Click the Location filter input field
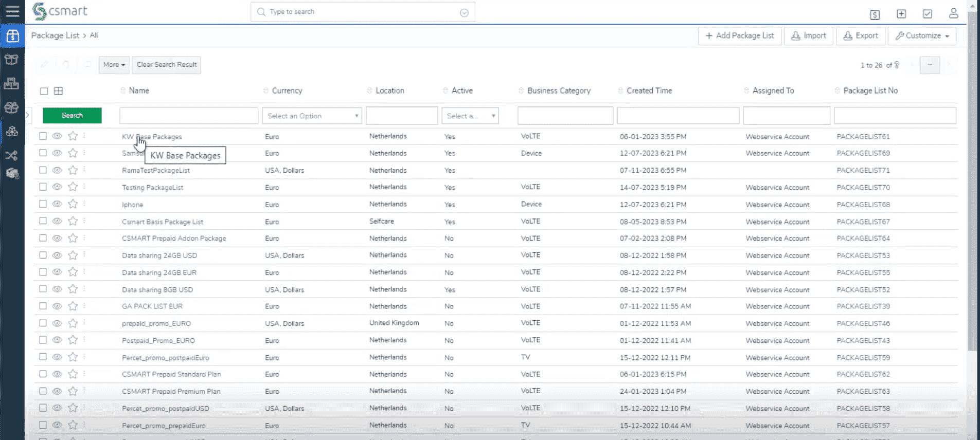Viewport: 980px width, 440px height. 402,116
